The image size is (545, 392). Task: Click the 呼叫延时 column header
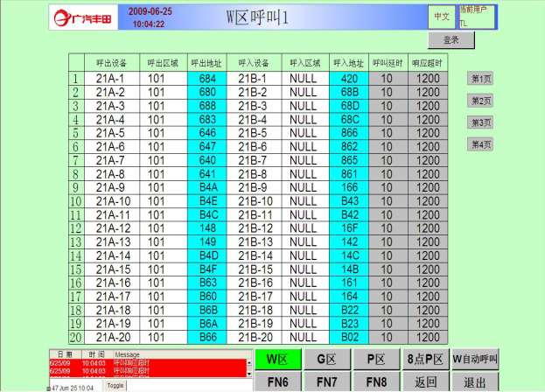(x=388, y=63)
